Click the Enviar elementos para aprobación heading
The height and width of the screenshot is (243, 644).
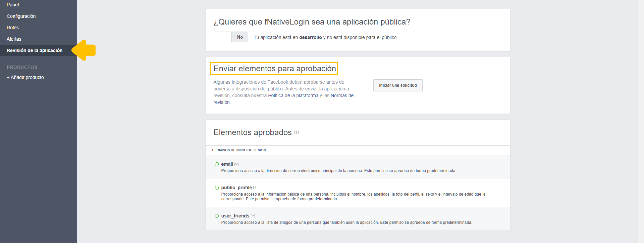274,69
